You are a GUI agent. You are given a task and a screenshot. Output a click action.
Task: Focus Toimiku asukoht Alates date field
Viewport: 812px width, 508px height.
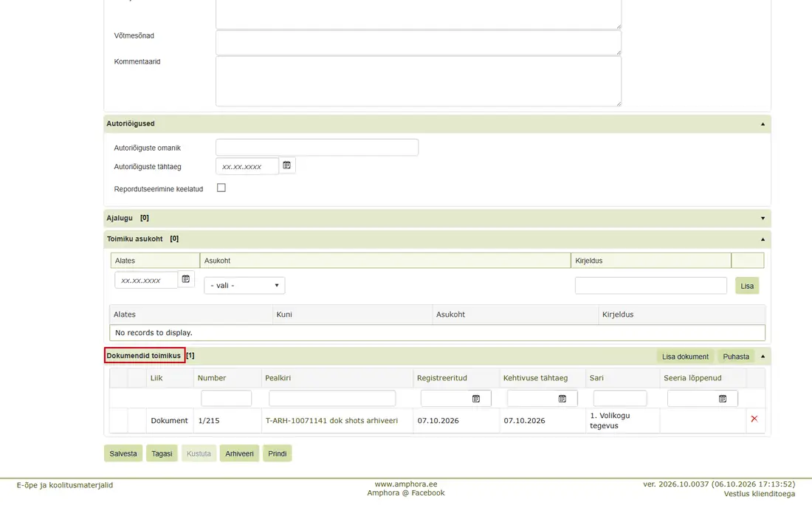[146, 280]
